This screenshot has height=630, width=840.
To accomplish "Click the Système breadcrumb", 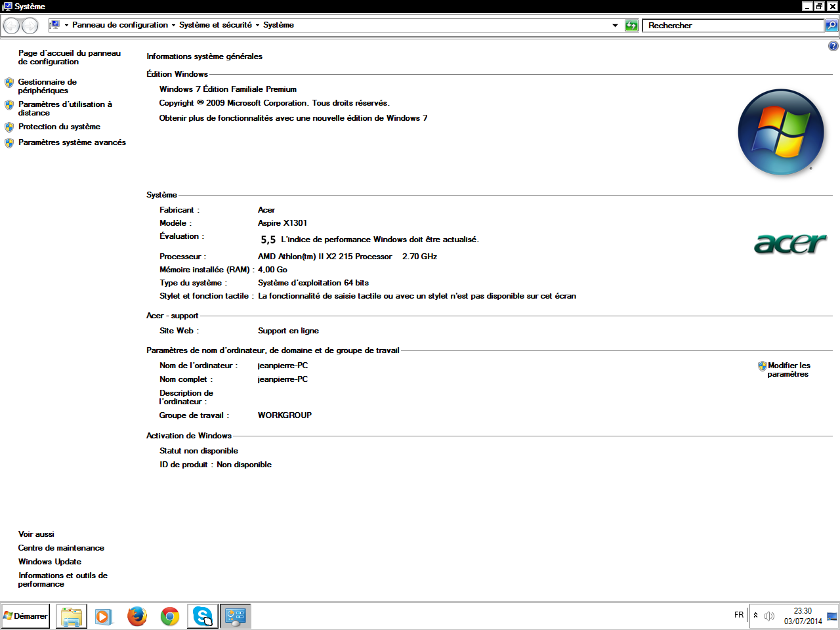I will [278, 25].
